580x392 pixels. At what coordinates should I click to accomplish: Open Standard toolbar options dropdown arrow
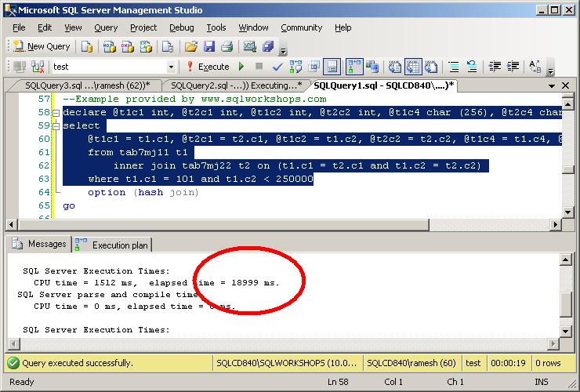pos(283,49)
